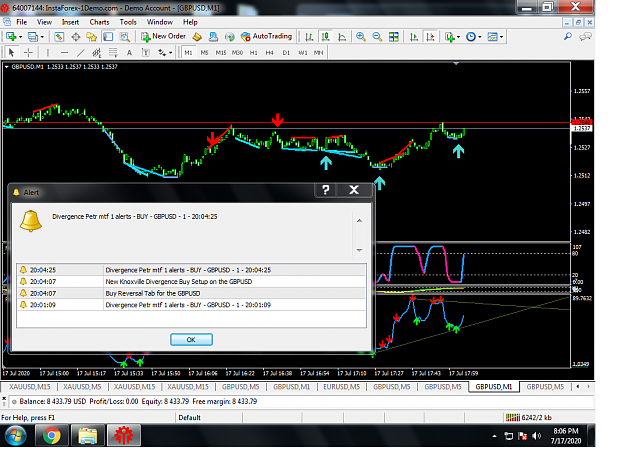Toggle the crosshair cursor mode
625x469 pixels.
[28, 52]
